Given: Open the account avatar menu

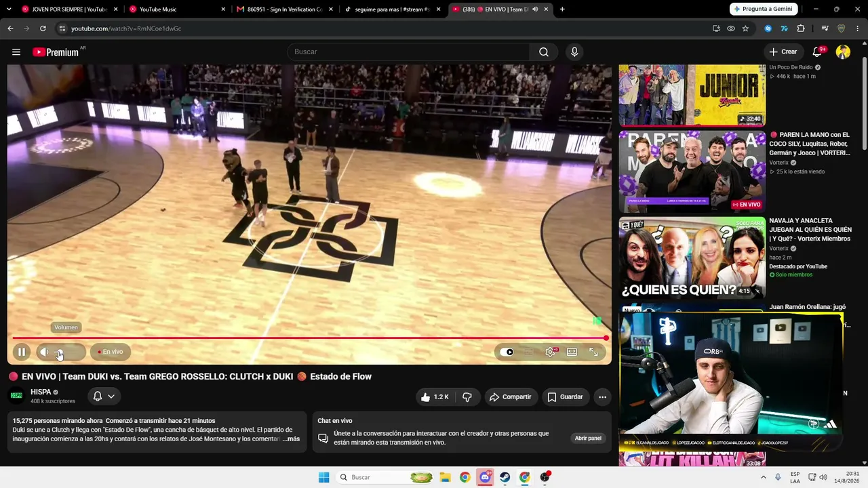Looking at the screenshot, I should pos(843,52).
